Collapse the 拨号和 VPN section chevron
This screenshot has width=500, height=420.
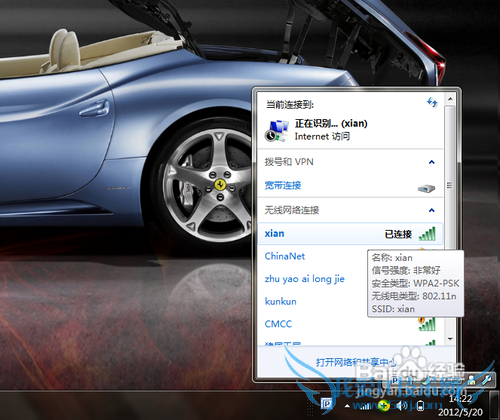[432, 162]
